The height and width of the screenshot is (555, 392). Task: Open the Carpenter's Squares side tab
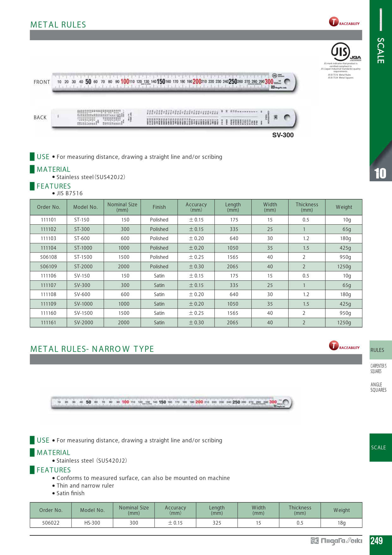pos(378,369)
